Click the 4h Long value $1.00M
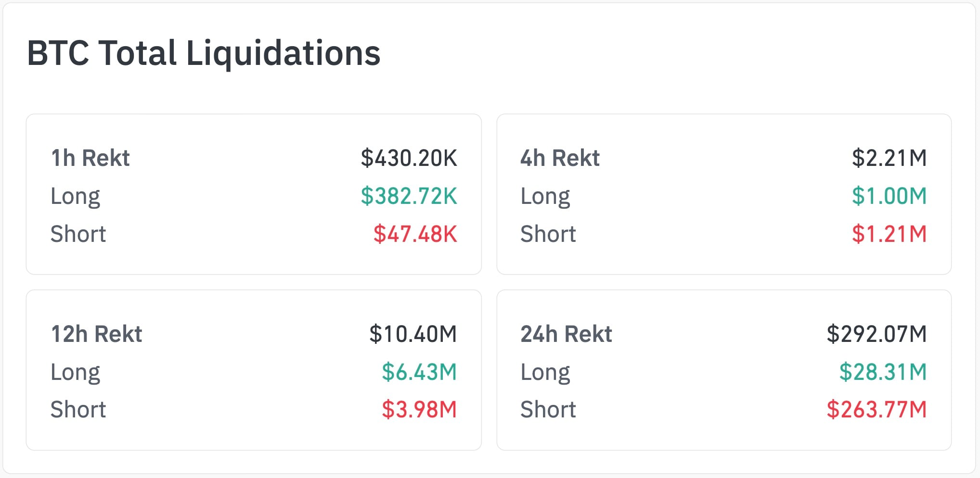The width and height of the screenshot is (980, 478). click(889, 196)
